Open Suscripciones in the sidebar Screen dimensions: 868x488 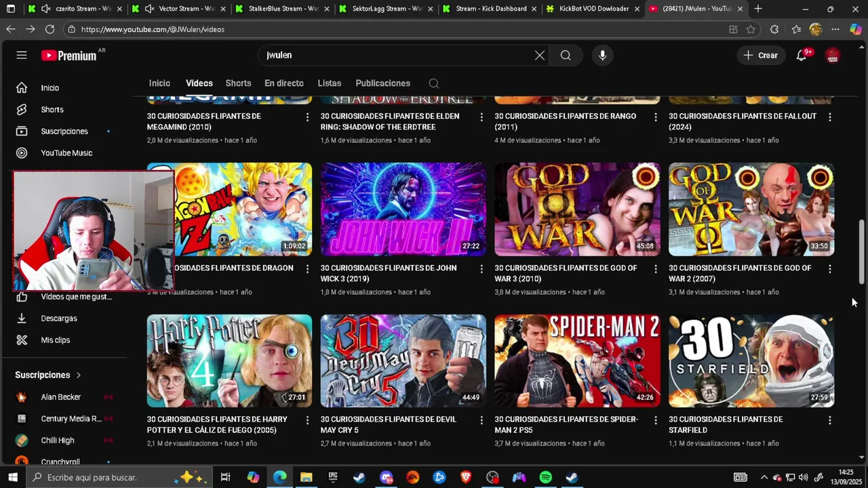coord(64,131)
